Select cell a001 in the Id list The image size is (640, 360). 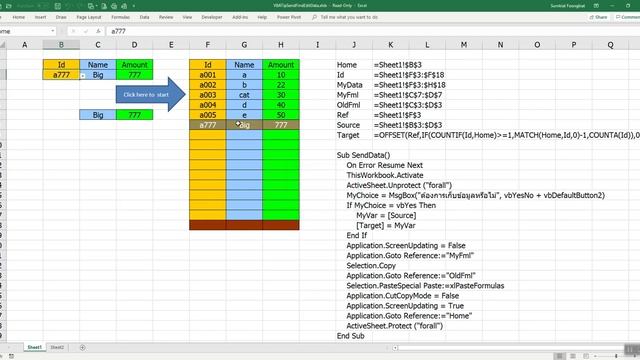[x=208, y=75]
